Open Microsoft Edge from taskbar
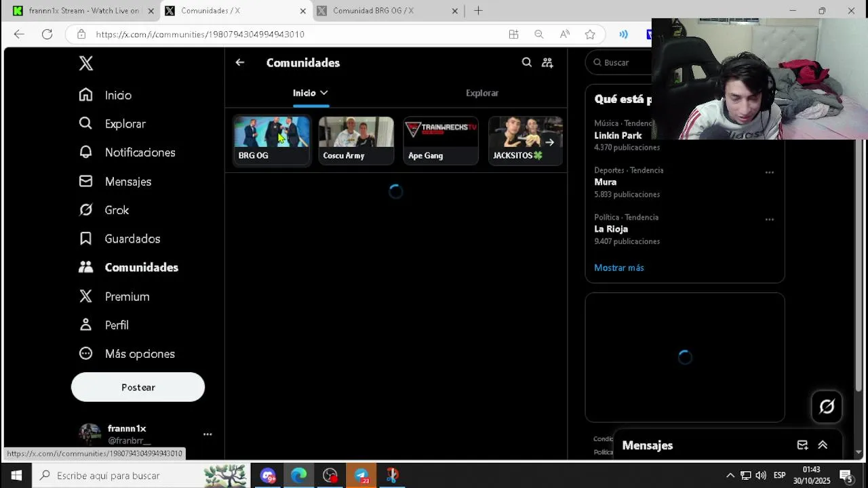Screen dimensions: 868x488 299,475
